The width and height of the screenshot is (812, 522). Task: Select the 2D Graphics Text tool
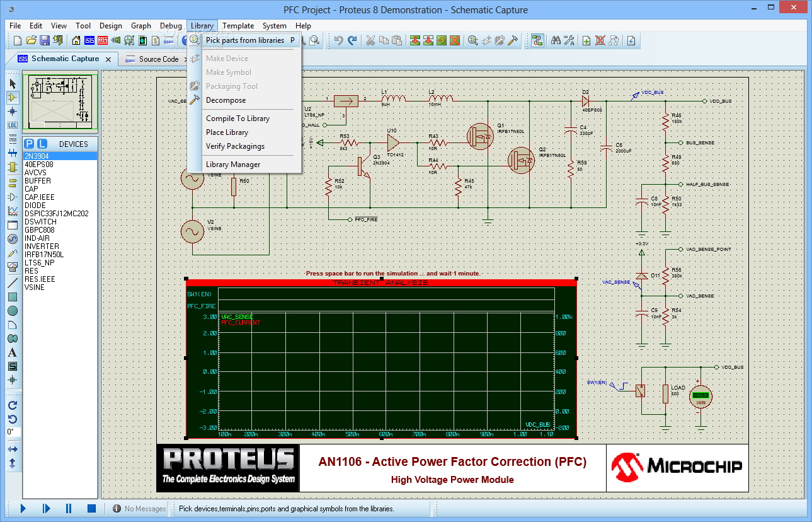pos(13,352)
